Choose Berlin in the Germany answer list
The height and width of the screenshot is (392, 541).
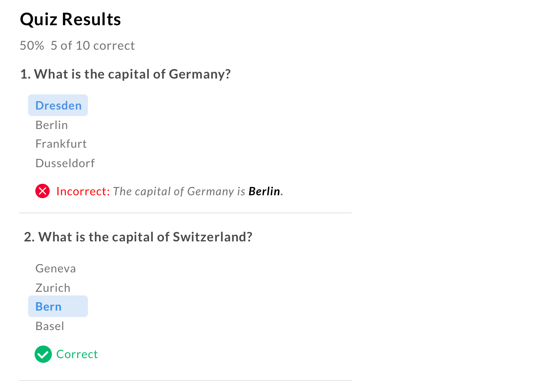[52, 125]
